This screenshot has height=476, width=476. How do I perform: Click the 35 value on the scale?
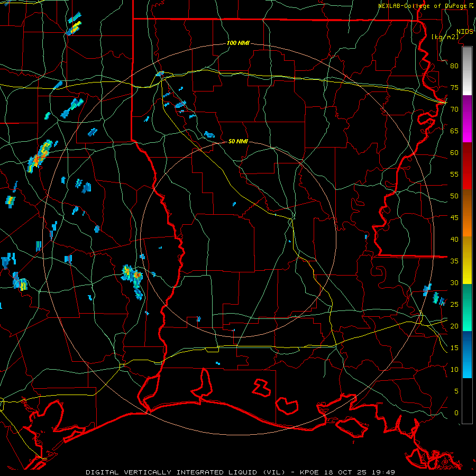[454, 261]
